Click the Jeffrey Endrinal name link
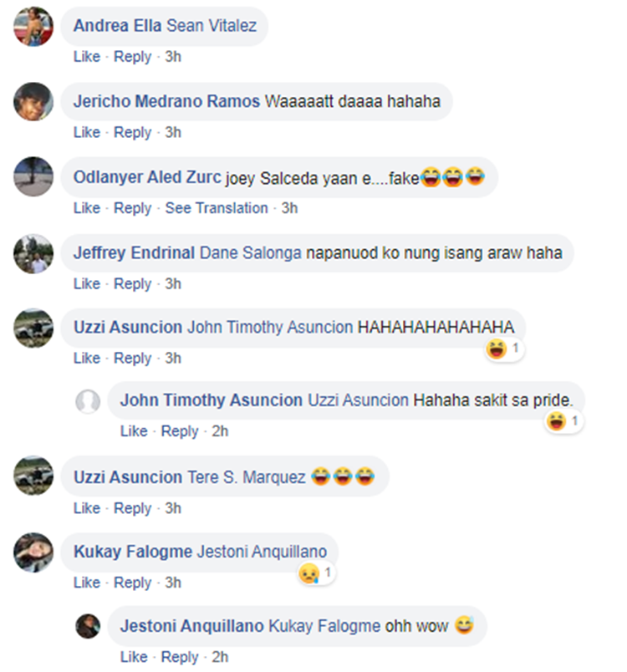The height and width of the screenshot is (672, 627). pyautogui.click(x=134, y=253)
